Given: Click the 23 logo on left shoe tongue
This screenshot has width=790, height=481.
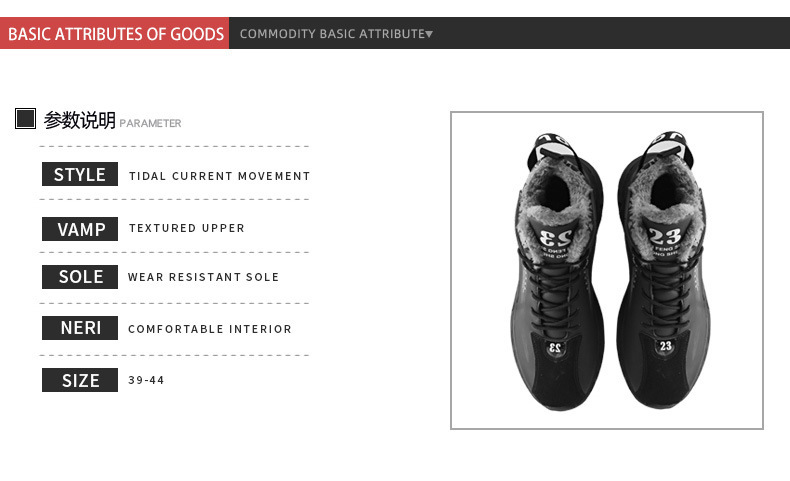Looking at the screenshot, I should point(555,237).
